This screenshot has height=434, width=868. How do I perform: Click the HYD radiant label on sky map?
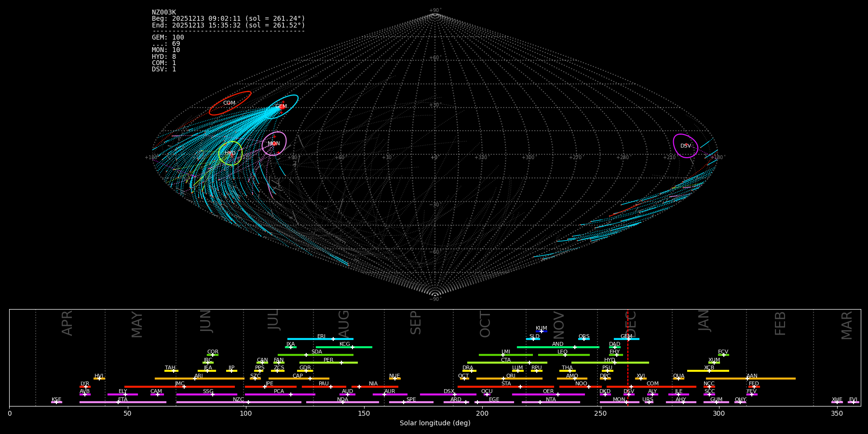click(230, 153)
